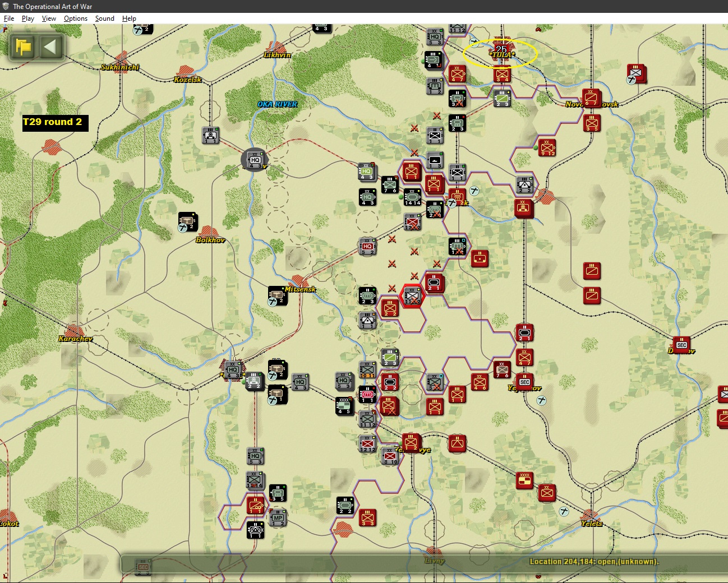This screenshot has width=728, height=583.
Task: Select red 6-7 unit at Novomoskovsk
Action: [x=592, y=98]
